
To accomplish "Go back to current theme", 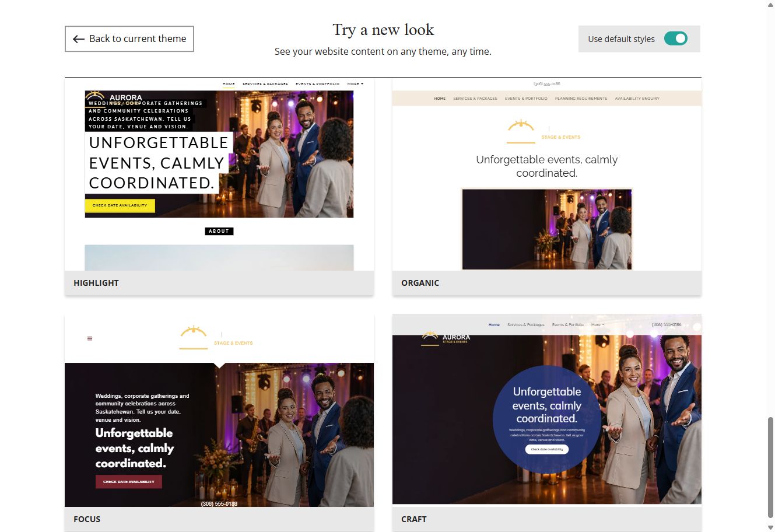I will click(129, 38).
